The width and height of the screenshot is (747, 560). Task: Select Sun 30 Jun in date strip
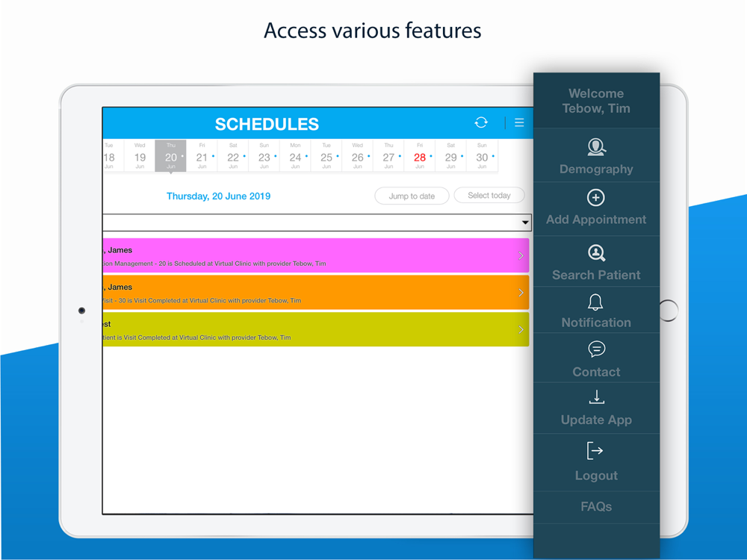tap(482, 155)
